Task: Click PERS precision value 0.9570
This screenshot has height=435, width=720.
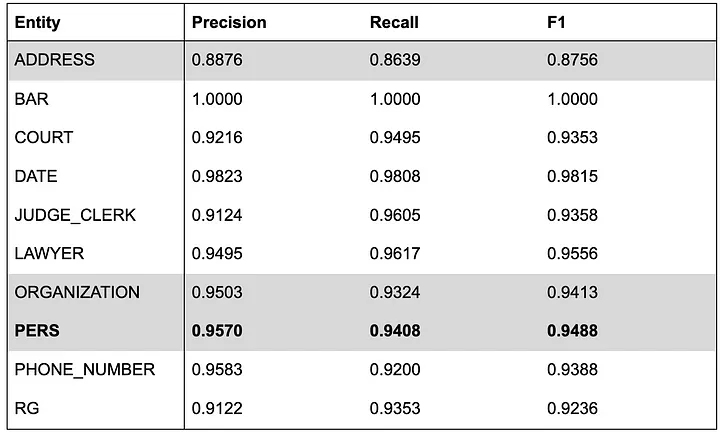Action: coord(217,331)
